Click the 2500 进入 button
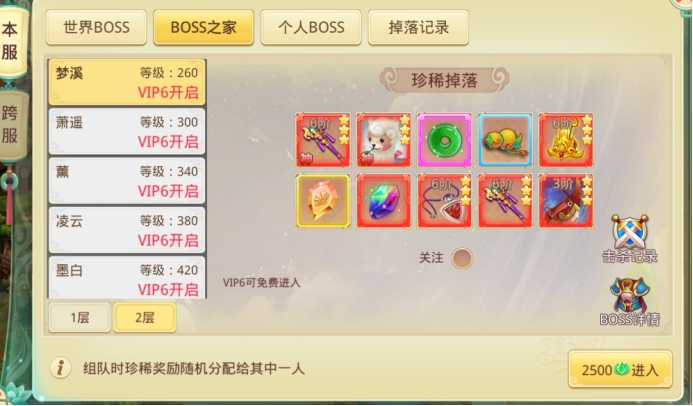The height and width of the screenshot is (406, 693). [620, 369]
